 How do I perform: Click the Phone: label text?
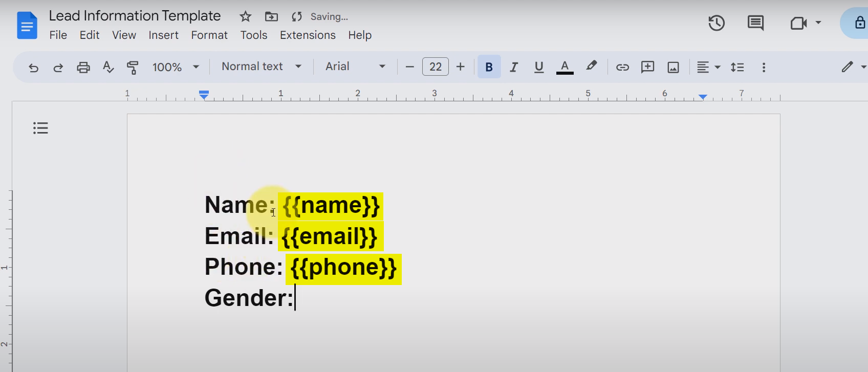point(244,267)
